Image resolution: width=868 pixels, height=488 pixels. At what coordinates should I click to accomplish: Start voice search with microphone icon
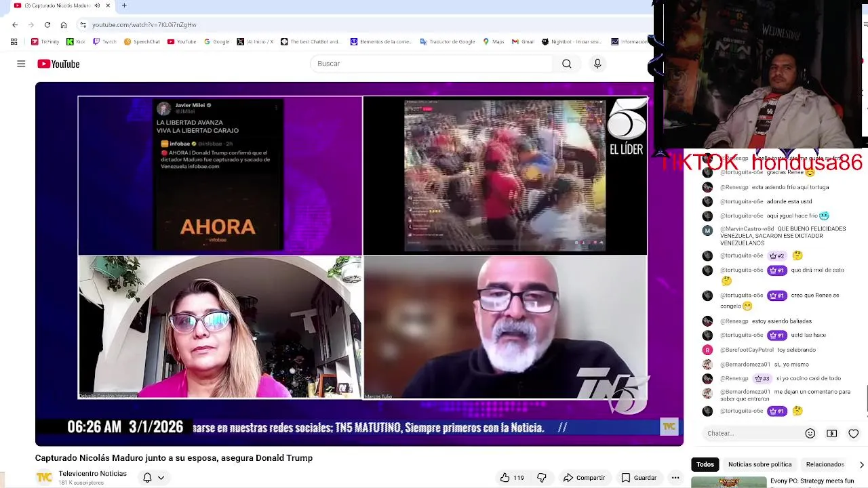(x=597, y=64)
